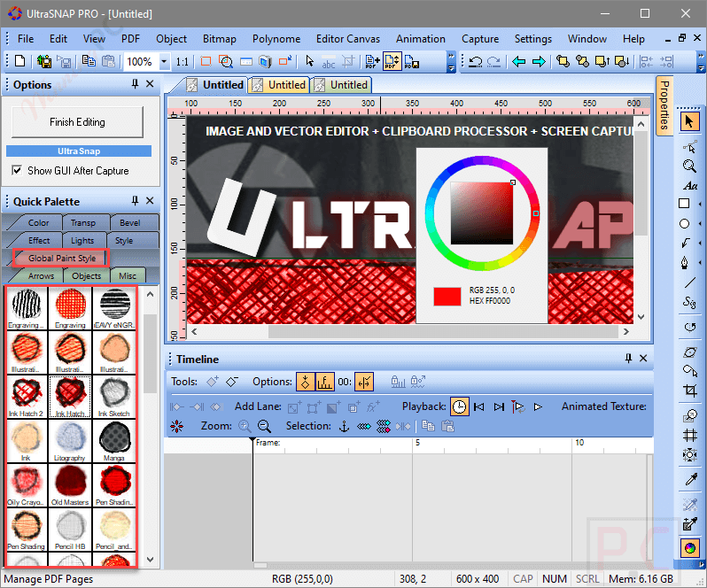
Task: Toggle Show GUI After Capture checkbox
Action: [17, 170]
